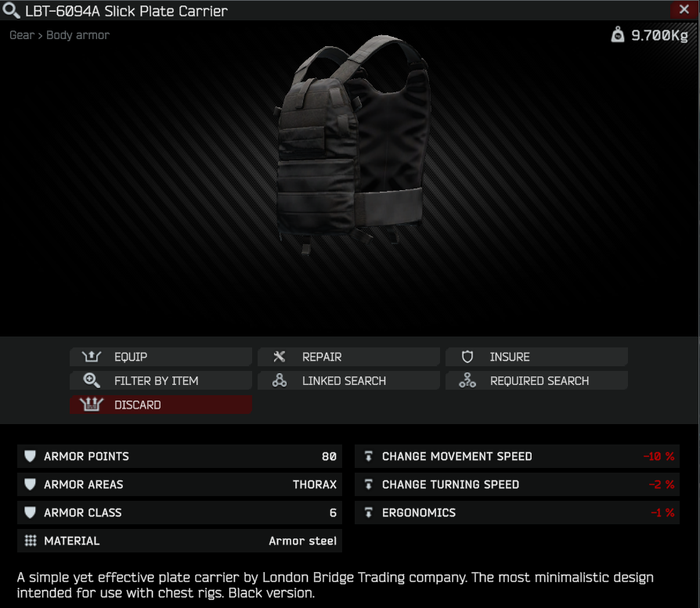Go to Body armor breadcrumb category
Viewport: 700px width, 608px height.
click(78, 35)
